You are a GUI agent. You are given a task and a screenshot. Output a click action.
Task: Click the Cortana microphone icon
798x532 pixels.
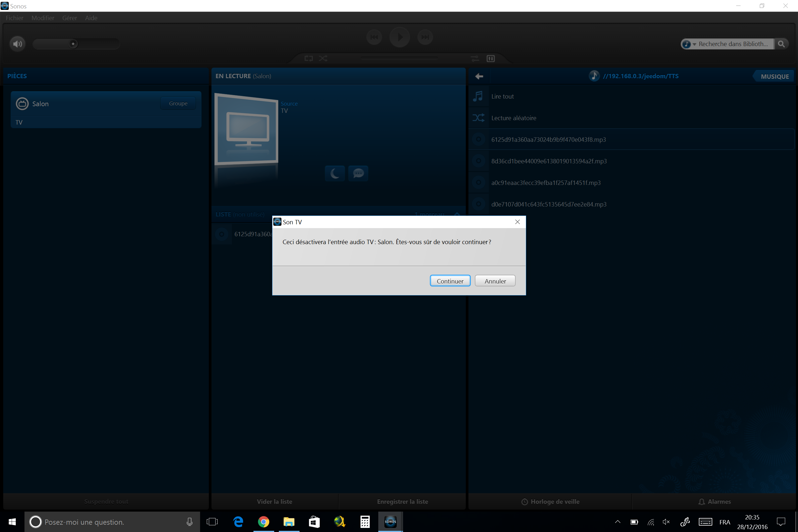tap(190, 522)
